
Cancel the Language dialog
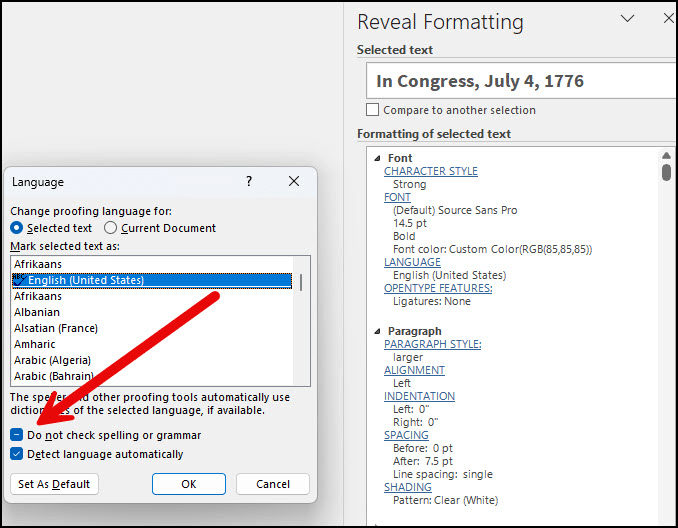273,484
